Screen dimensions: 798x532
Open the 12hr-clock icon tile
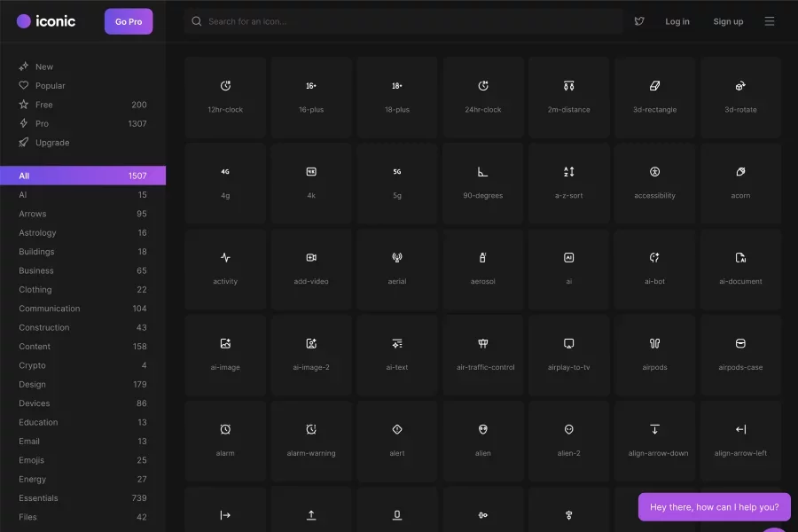[x=225, y=97]
